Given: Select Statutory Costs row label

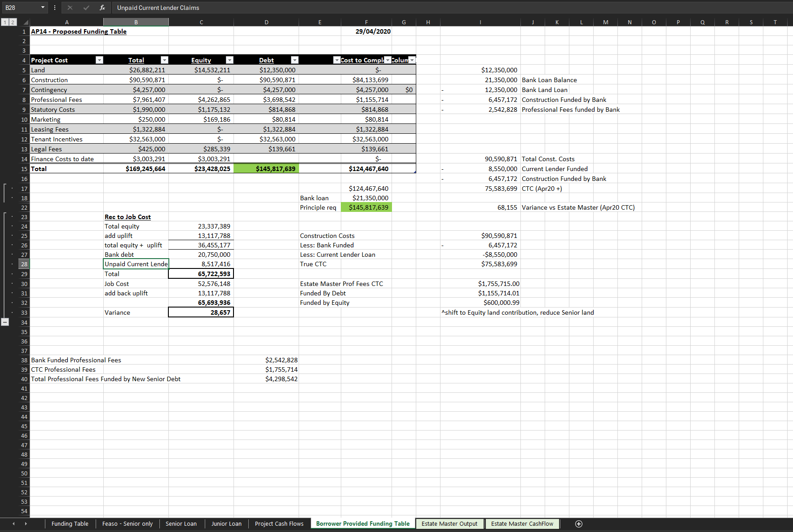Looking at the screenshot, I should coord(66,110).
